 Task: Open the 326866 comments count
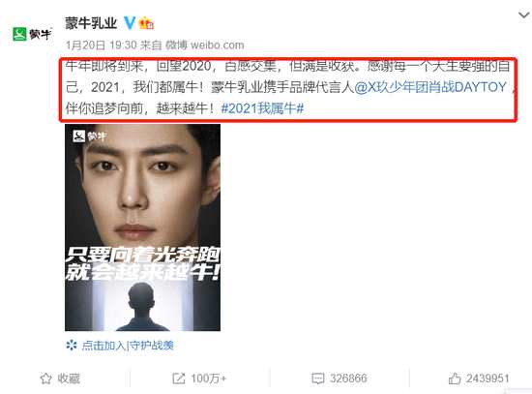pos(348,379)
